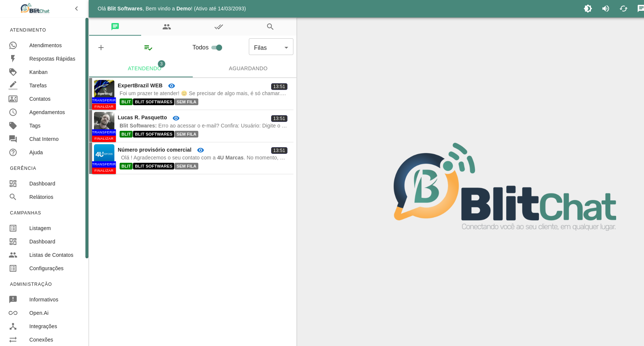Open the Filas dropdown
This screenshot has width=644, height=346.
(x=271, y=47)
